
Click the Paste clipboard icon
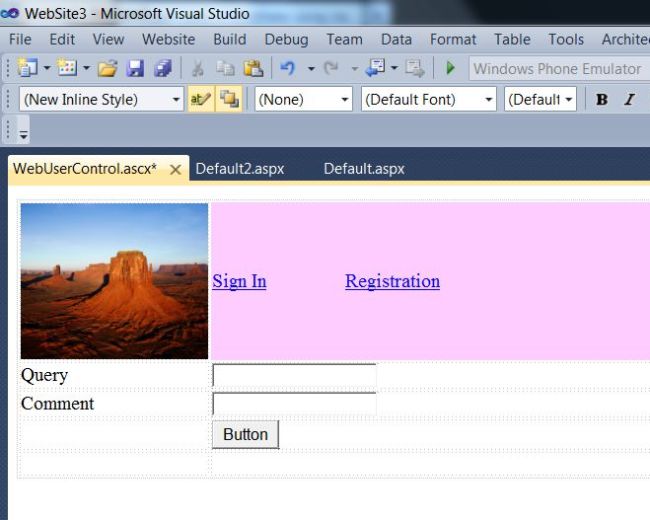[x=253, y=68]
